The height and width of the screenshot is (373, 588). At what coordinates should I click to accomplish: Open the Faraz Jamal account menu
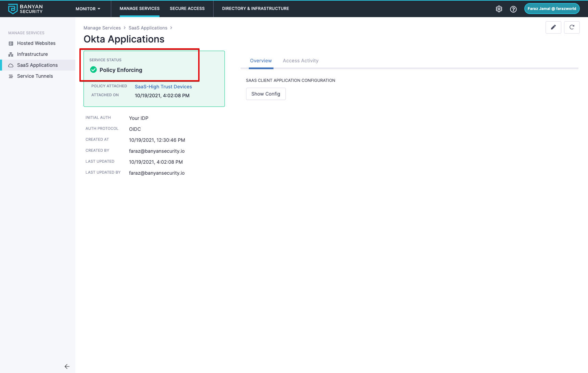551,9
